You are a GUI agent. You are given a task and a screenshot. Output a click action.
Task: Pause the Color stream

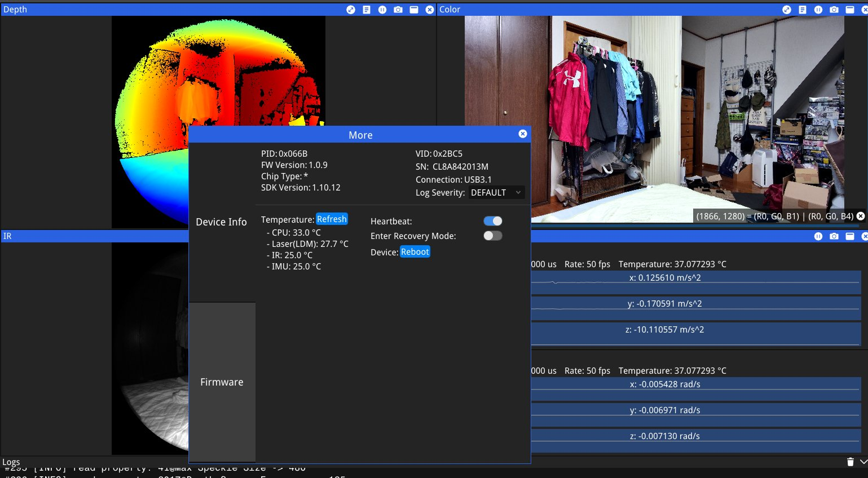[818, 10]
